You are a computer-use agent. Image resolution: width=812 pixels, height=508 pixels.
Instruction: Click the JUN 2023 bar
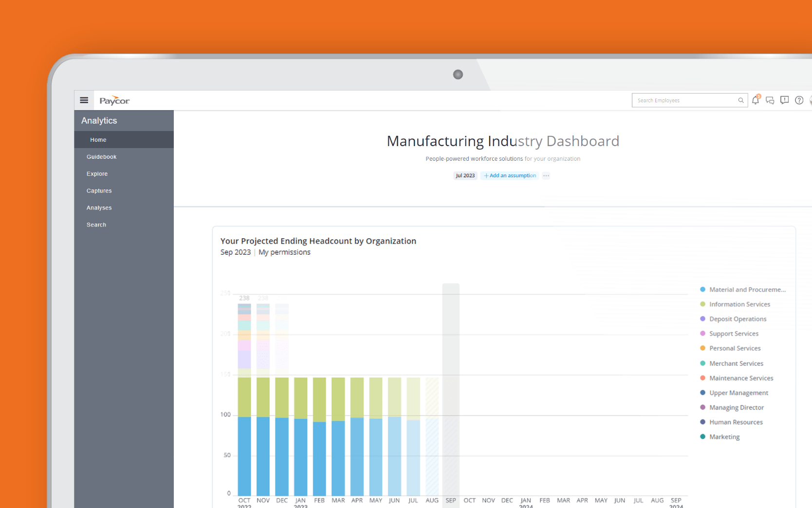pyautogui.click(x=394, y=437)
